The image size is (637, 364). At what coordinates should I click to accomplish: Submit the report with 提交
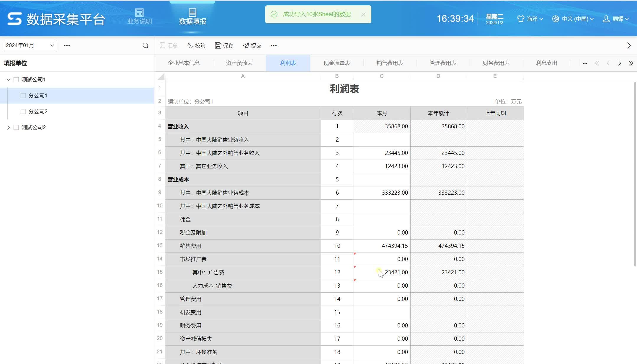(252, 45)
